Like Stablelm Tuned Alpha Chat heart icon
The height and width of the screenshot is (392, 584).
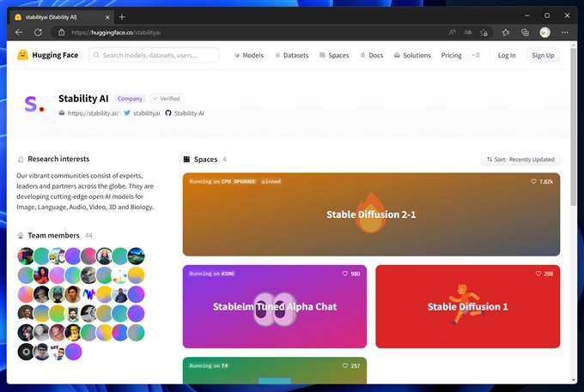pyautogui.click(x=345, y=274)
